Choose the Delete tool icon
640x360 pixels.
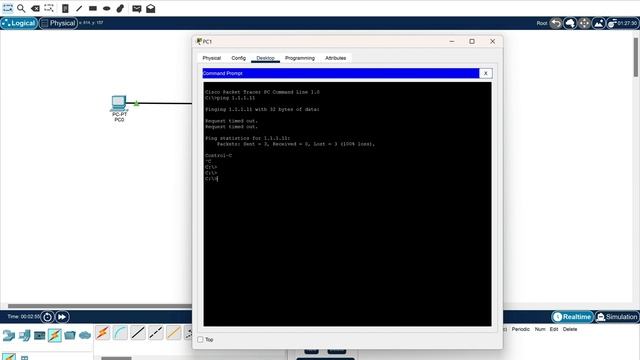36,8
